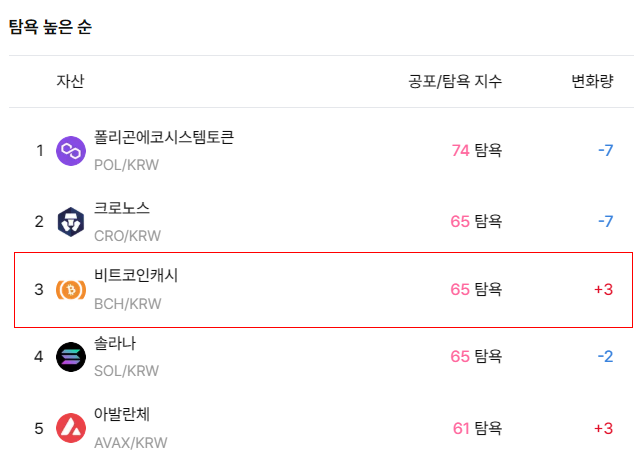This screenshot has height=461, width=641.
Task: Open 크로노스 asset name
Action: pos(122,208)
